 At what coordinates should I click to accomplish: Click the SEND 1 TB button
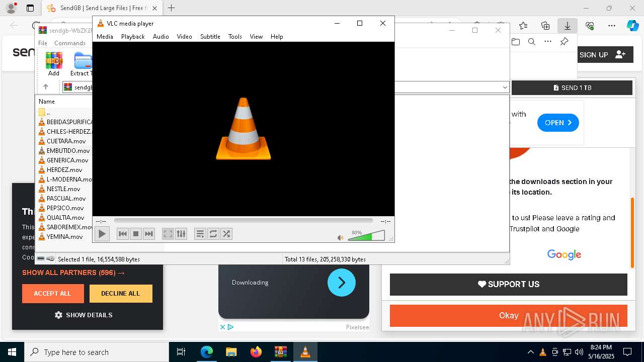(572, 87)
